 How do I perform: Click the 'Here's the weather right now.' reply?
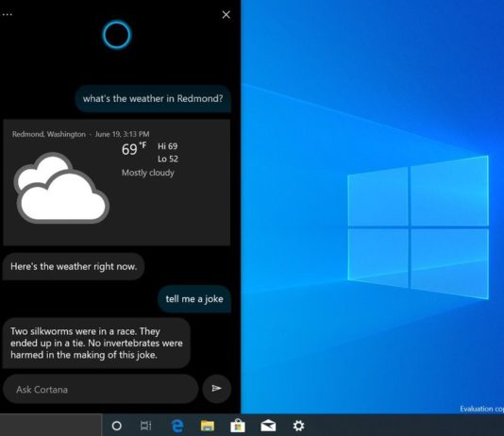pyautogui.click(x=74, y=266)
